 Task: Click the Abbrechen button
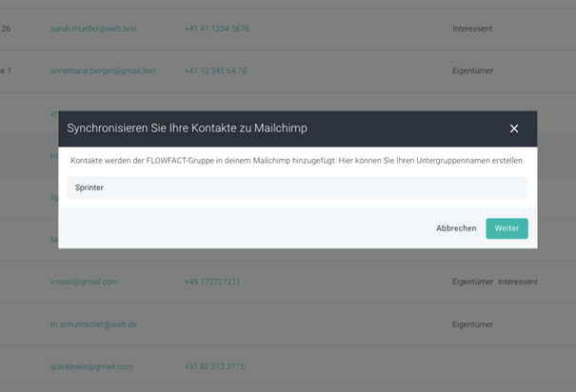pos(456,228)
